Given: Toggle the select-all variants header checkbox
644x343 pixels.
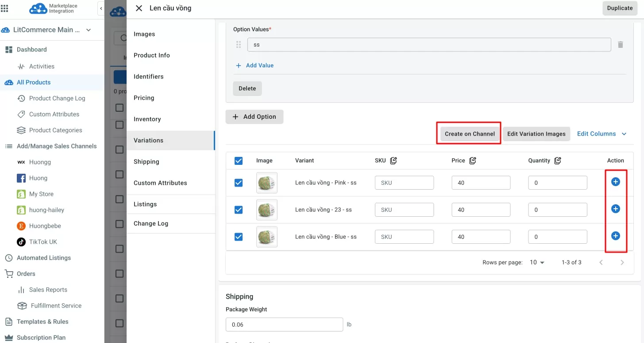Looking at the screenshot, I should pos(239,161).
